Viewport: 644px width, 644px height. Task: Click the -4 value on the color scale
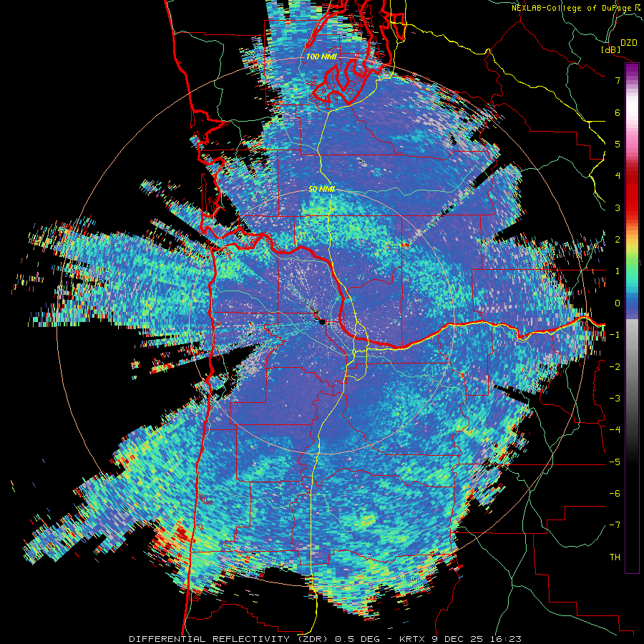(615, 430)
